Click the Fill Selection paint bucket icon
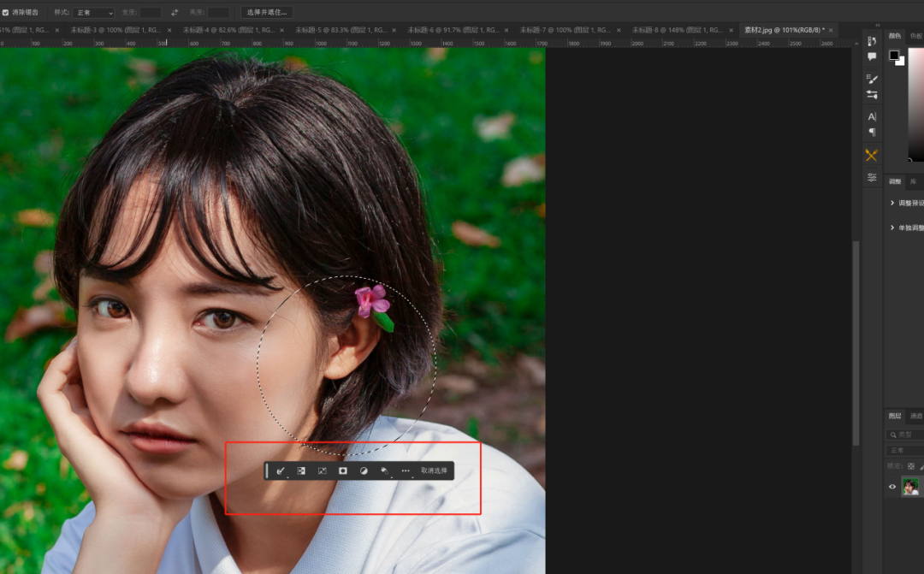 click(384, 470)
